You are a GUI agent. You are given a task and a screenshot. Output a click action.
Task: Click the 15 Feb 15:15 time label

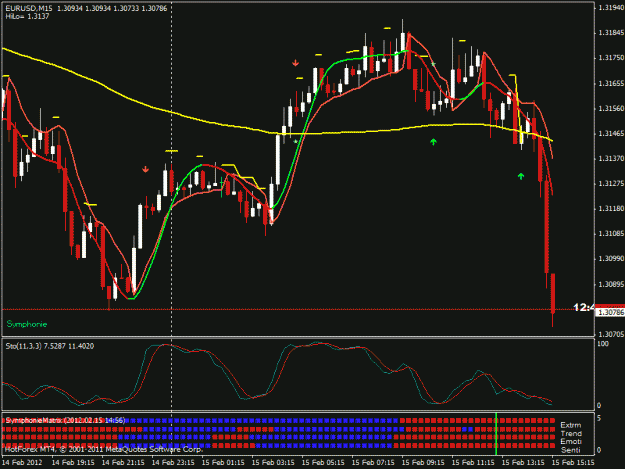coord(573,463)
